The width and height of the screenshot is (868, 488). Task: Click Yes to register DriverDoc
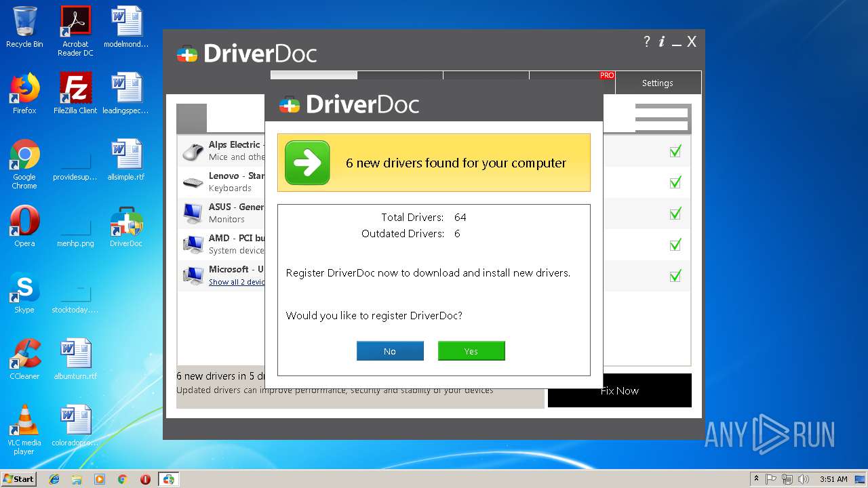471,351
